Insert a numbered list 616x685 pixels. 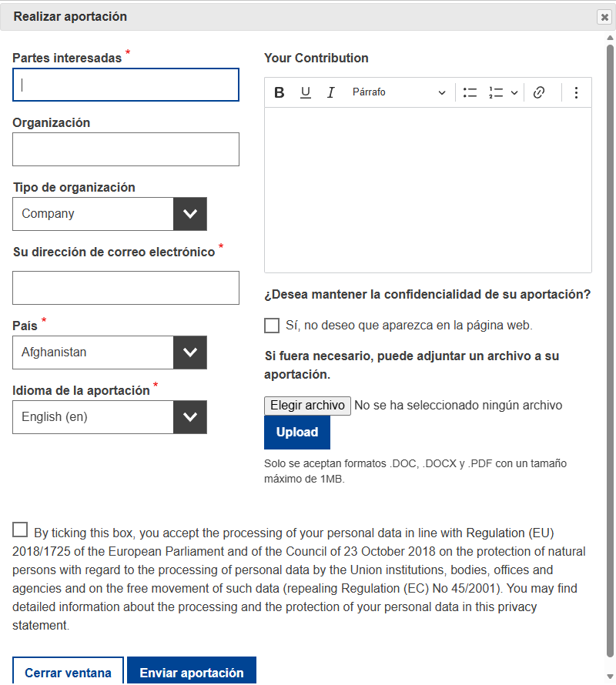tap(496, 92)
